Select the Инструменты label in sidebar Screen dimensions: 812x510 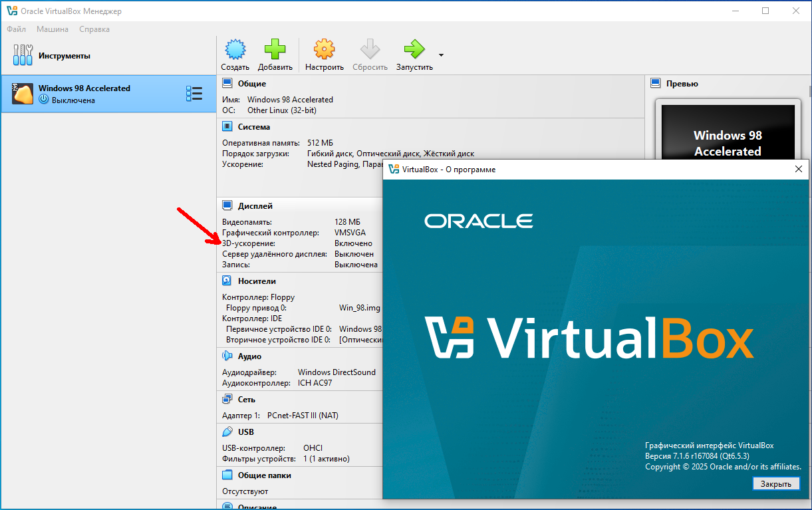[65, 56]
